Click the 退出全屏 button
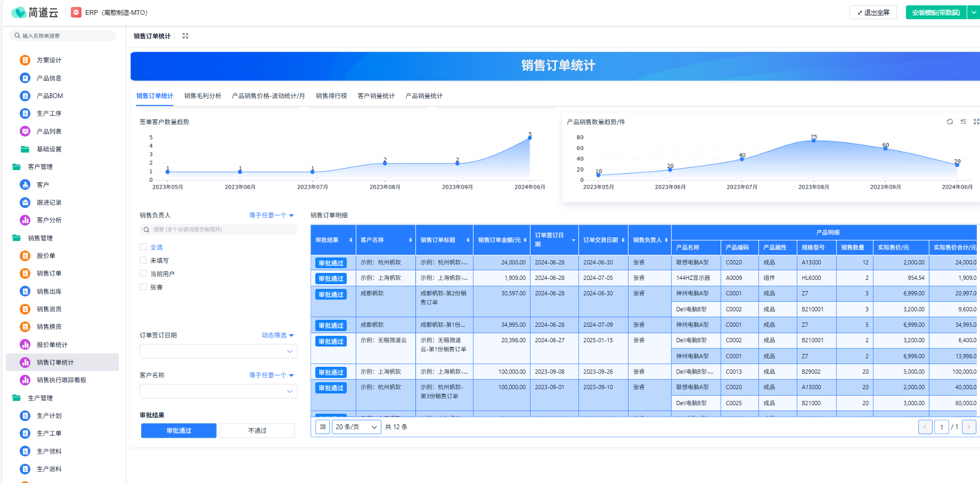Screen dimensions: 980x483 pyautogui.click(x=873, y=12)
